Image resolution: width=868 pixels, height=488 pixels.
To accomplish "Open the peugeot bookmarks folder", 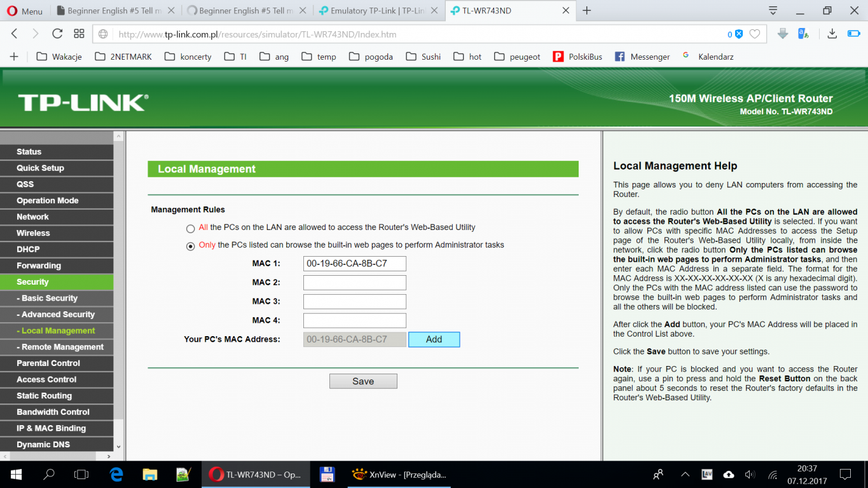I will 517,57.
